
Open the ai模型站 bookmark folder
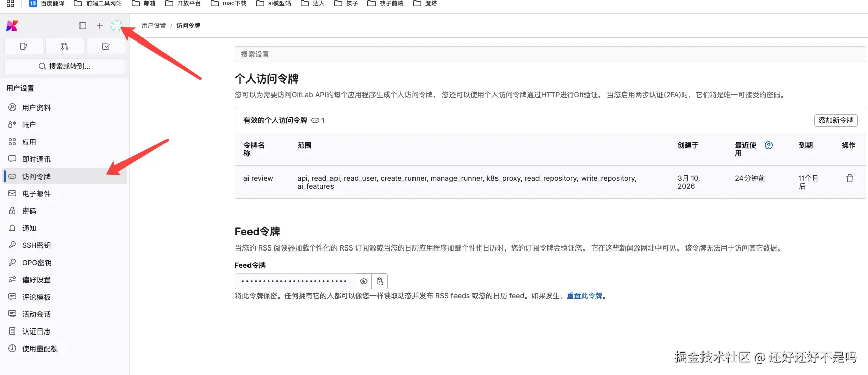[274, 3]
